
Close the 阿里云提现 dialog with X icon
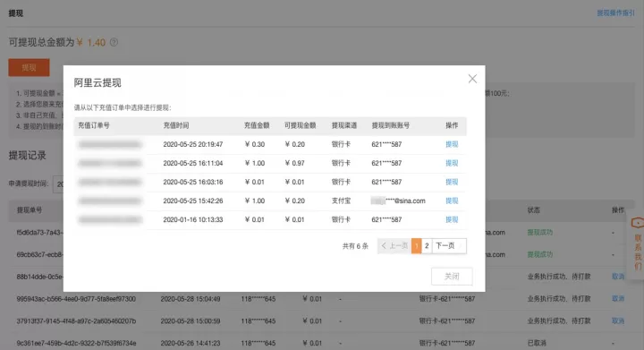point(472,79)
